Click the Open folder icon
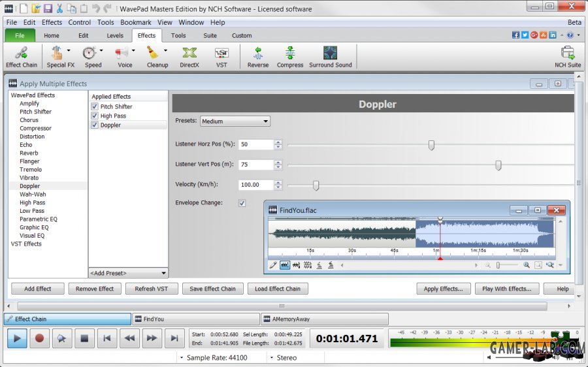Viewport: 588px width, 367px height. tap(36, 8)
